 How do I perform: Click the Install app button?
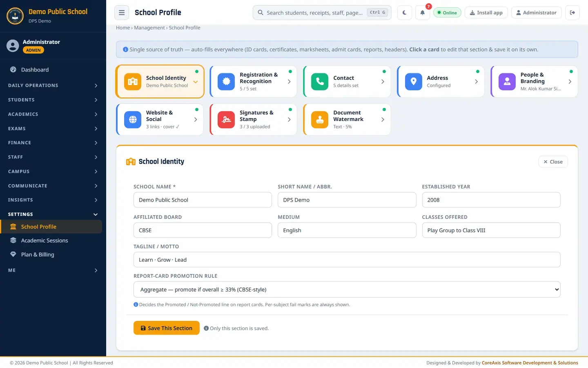pyautogui.click(x=486, y=13)
